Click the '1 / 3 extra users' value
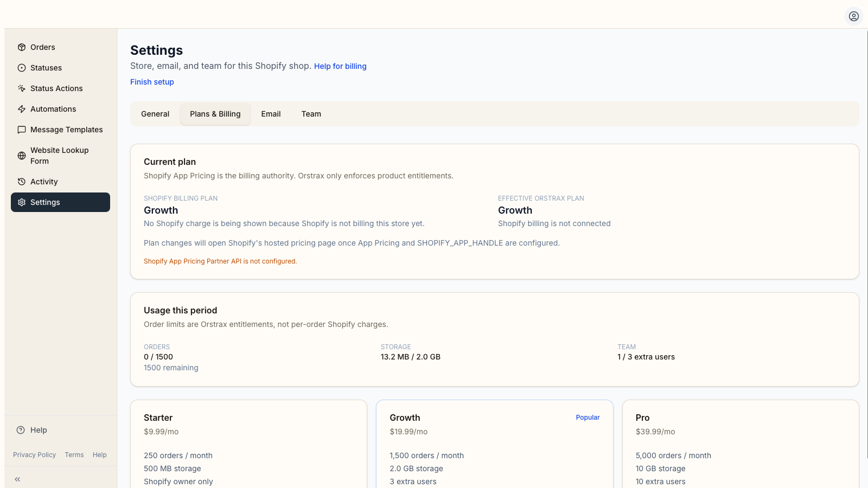The image size is (868, 488). (646, 357)
